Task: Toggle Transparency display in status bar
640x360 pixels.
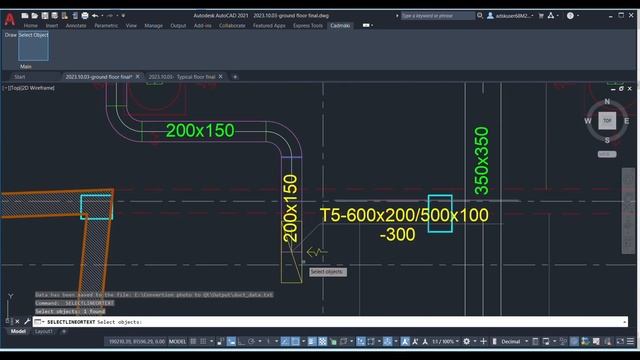Action: (x=322, y=341)
